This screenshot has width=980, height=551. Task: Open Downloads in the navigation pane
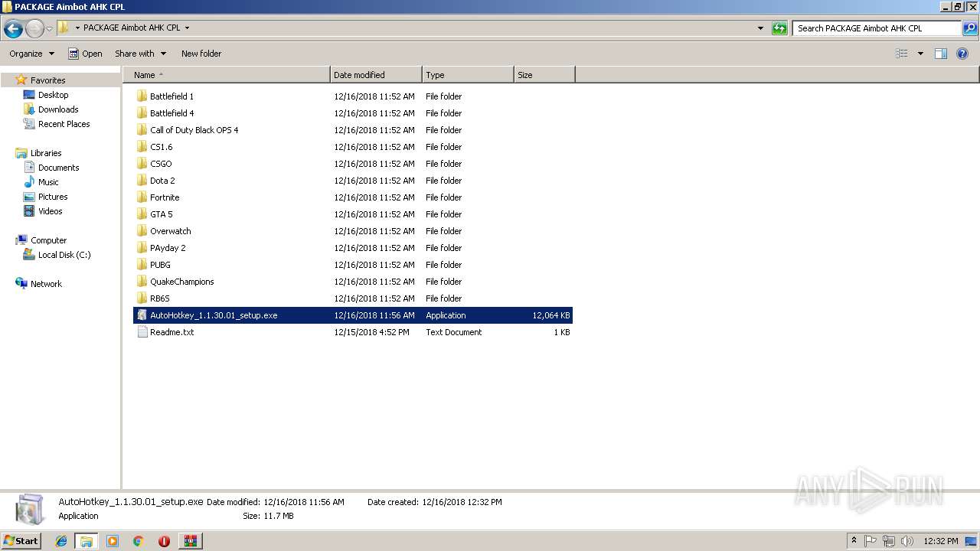click(58, 109)
